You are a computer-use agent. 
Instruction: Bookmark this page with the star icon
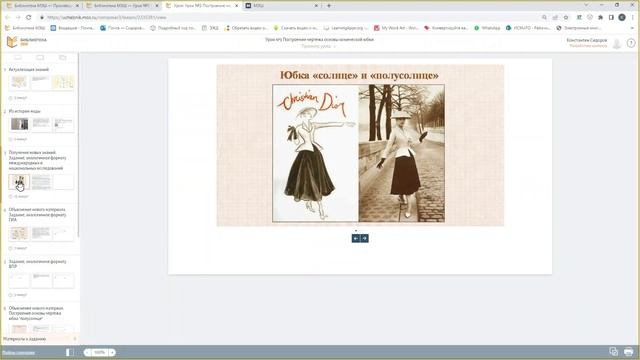pos(566,18)
